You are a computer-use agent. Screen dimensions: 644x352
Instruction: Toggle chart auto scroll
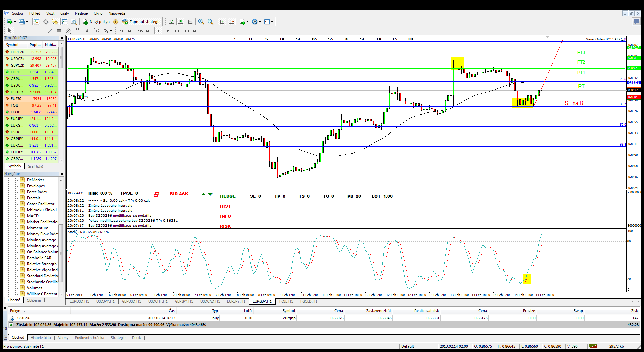[x=222, y=22]
